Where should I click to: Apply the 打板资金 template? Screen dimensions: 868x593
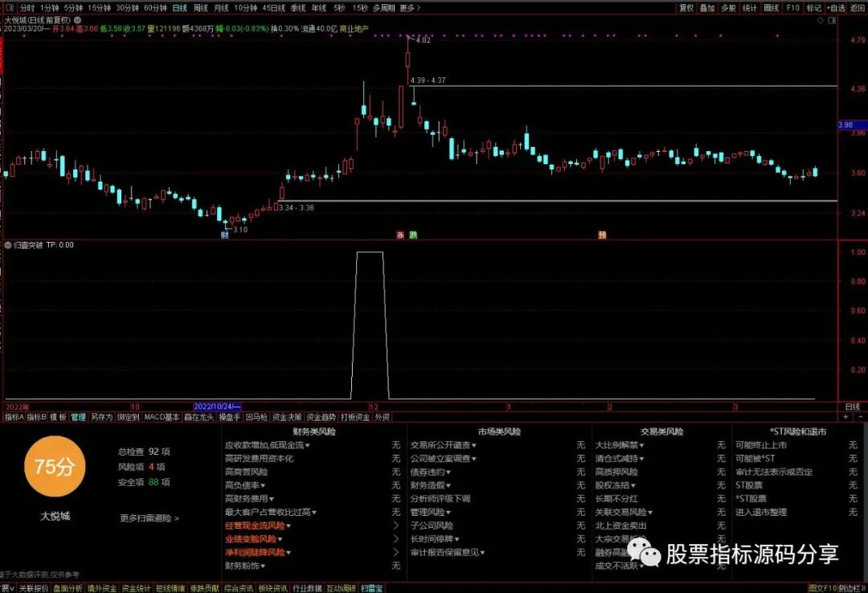point(355,417)
